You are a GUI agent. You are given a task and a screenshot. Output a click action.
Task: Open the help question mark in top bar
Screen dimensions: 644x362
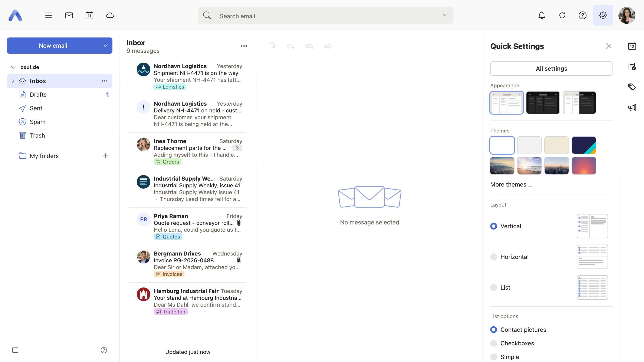582,16
